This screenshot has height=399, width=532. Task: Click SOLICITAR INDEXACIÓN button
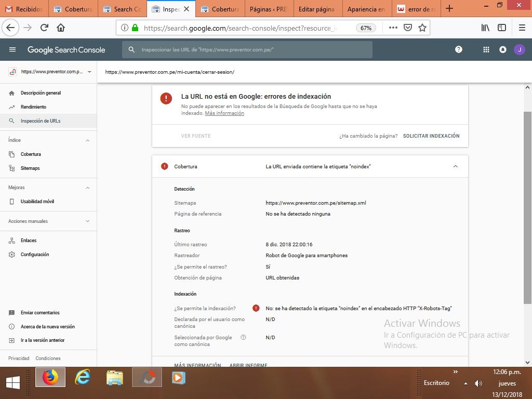431,136
